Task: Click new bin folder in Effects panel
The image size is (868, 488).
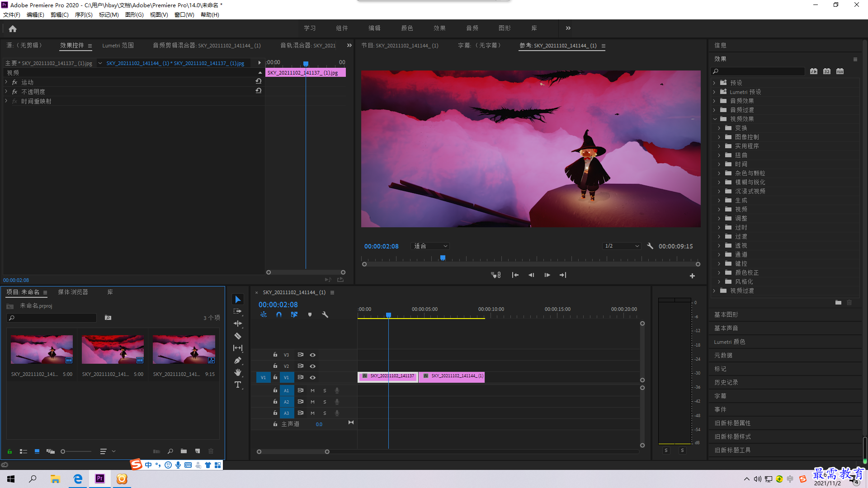Action: 838,302
